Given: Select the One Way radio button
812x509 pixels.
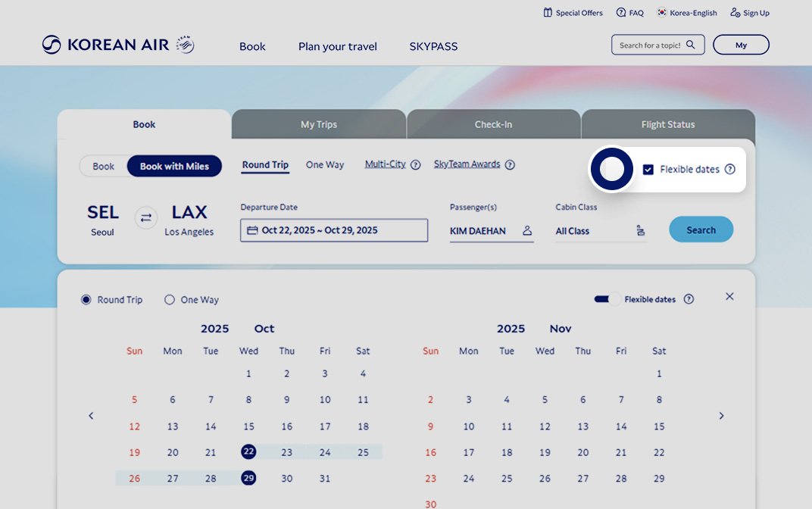Looking at the screenshot, I should (170, 300).
